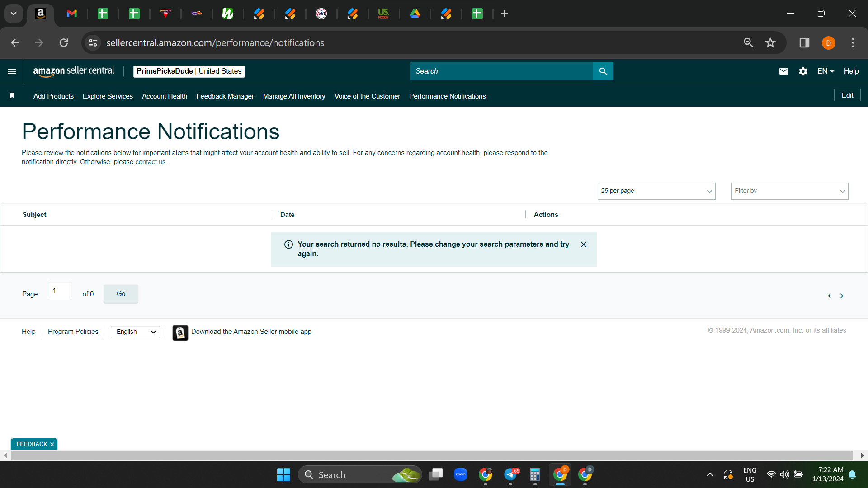This screenshot has height=488, width=868.
Task: Open Performance Notifications menu item
Action: coord(448,96)
